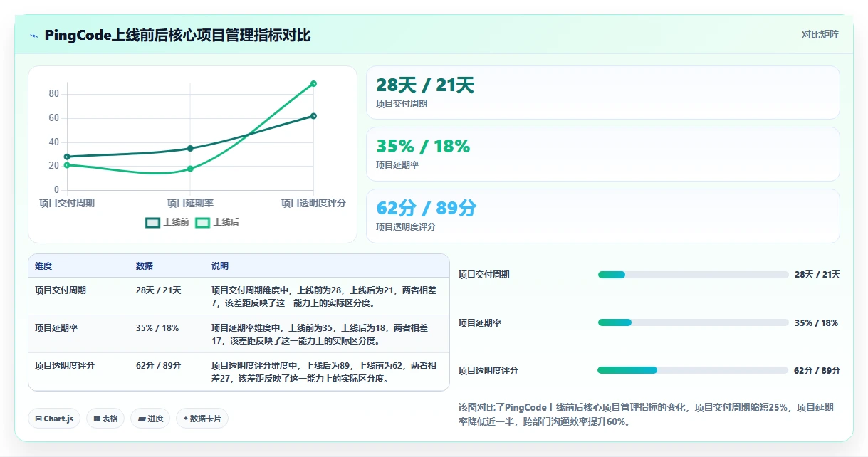This screenshot has width=868, height=457.
Task: Click the 项目延期率 progress bar
Action: (x=694, y=322)
